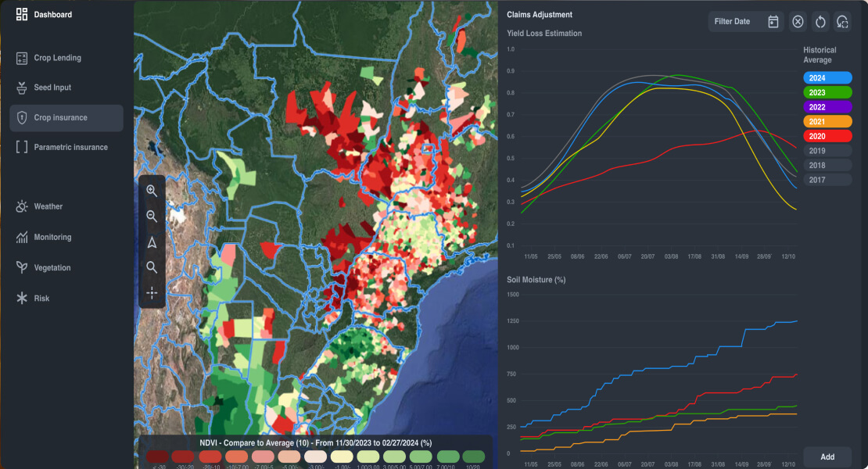Open the Dashboard grid icon in the sidebar

tap(21, 13)
